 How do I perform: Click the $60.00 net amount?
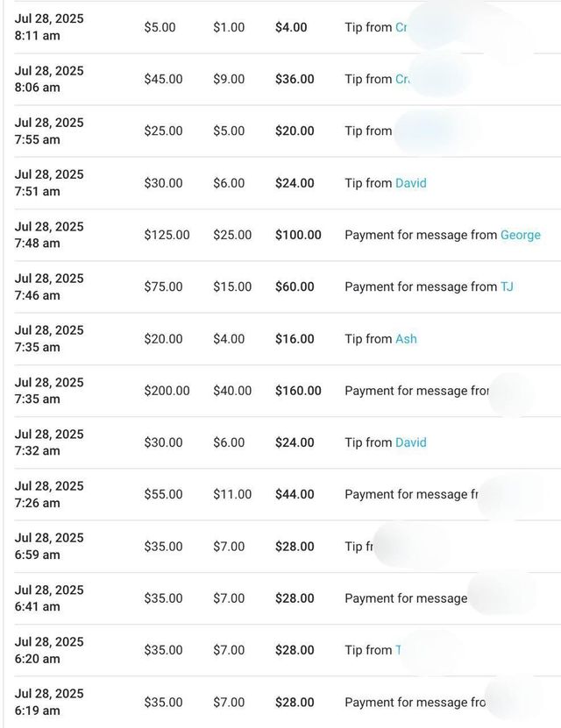coord(295,286)
